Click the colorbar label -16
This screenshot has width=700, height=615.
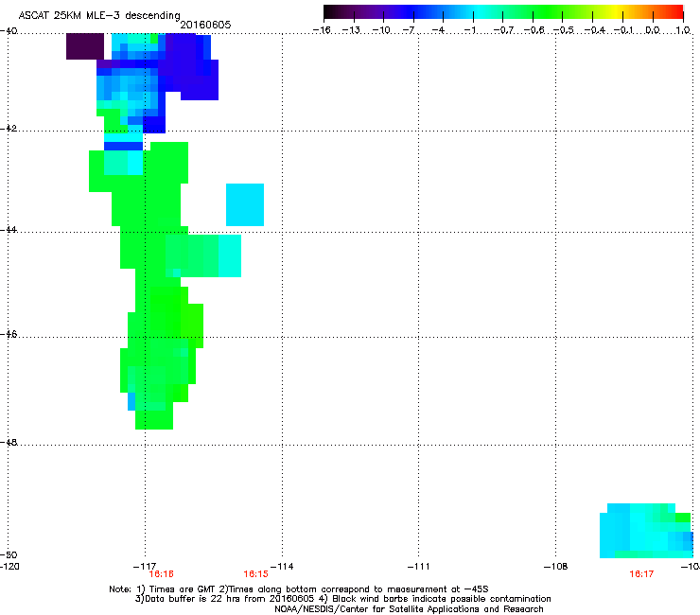(322, 30)
